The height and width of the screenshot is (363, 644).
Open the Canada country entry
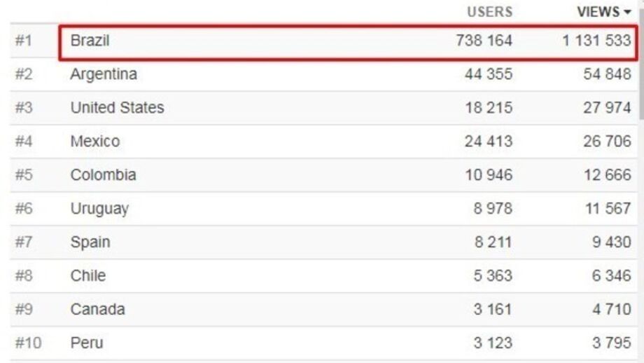coord(97,310)
